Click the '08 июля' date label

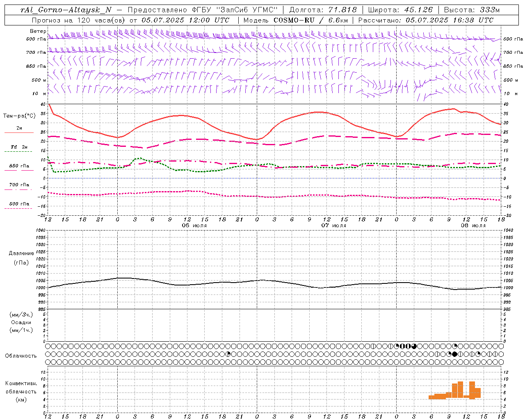pyautogui.click(x=473, y=226)
